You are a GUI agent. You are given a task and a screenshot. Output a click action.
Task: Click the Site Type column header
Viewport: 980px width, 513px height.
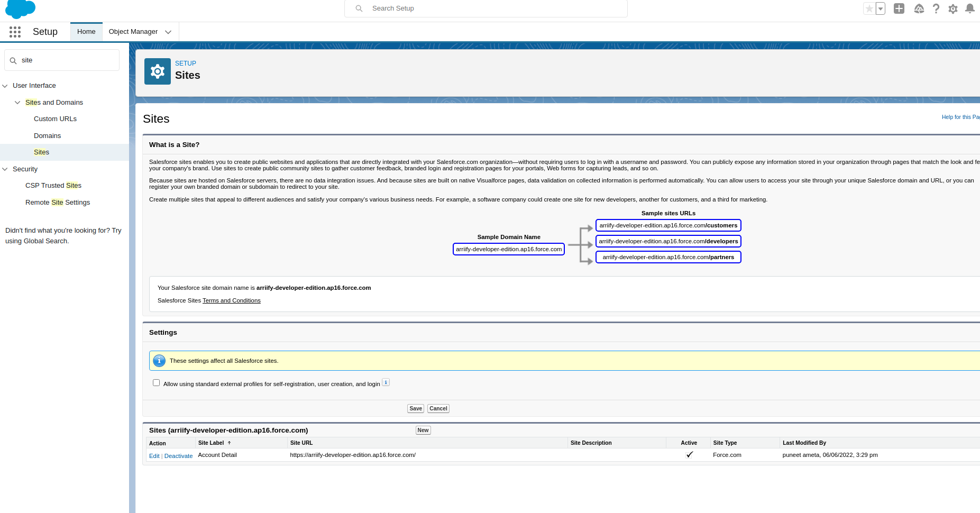point(725,443)
